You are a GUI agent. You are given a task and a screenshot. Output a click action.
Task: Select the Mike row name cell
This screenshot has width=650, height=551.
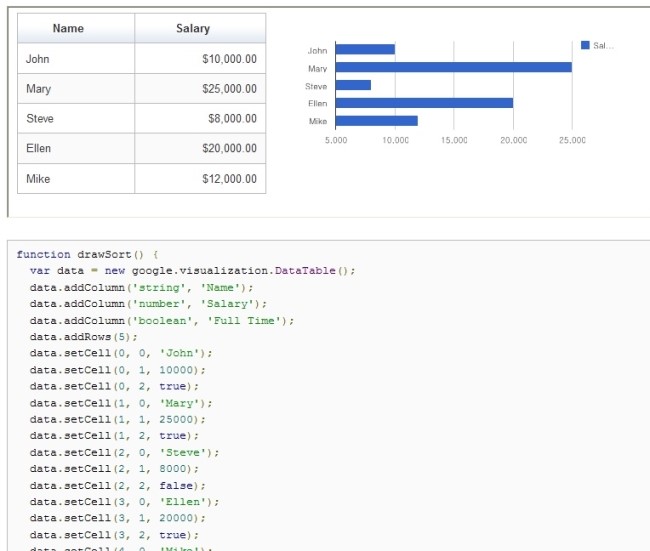click(76, 179)
